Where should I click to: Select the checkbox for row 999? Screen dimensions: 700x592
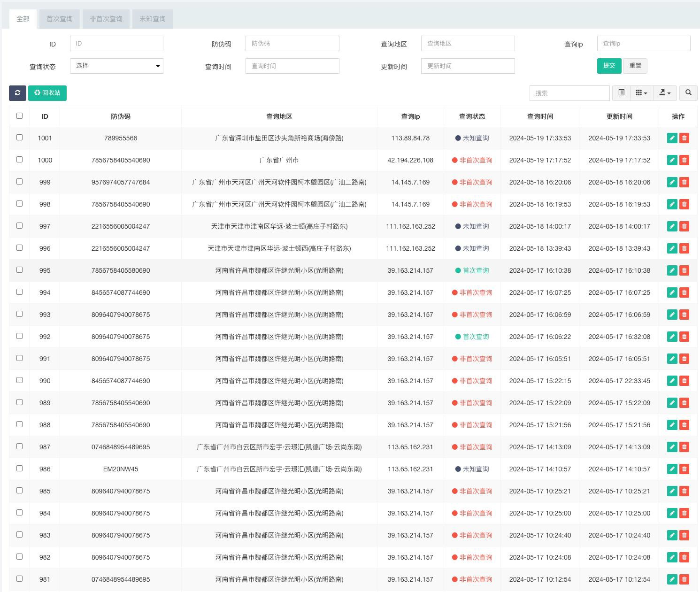19,181
